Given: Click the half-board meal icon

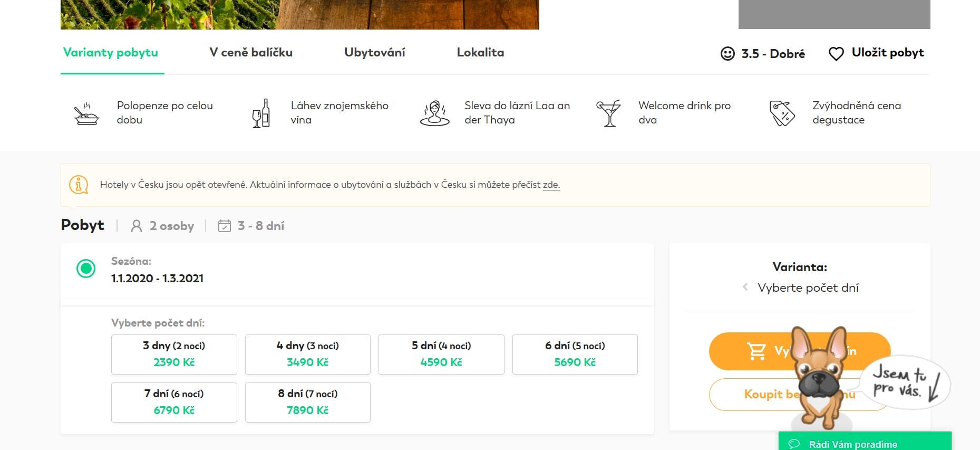Looking at the screenshot, I should tap(86, 113).
